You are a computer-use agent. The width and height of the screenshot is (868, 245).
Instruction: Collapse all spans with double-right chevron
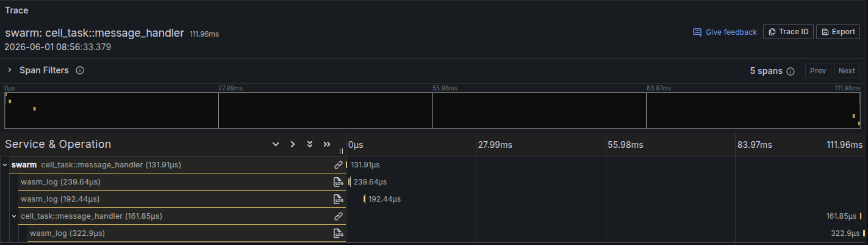327,144
